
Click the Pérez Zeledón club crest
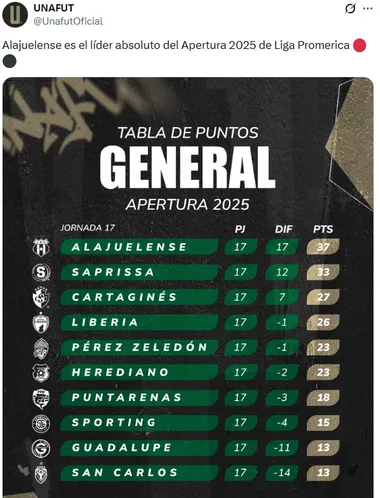click(41, 348)
